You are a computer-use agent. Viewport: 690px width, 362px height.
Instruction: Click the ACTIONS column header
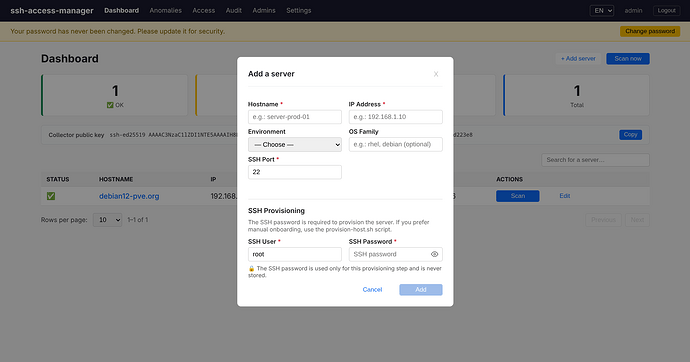click(510, 179)
